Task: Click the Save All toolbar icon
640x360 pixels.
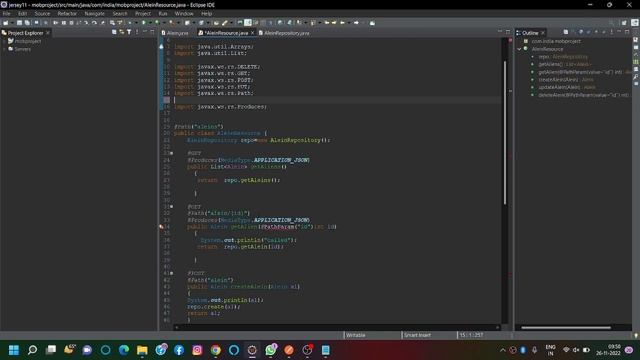Action: coord(27,23)
